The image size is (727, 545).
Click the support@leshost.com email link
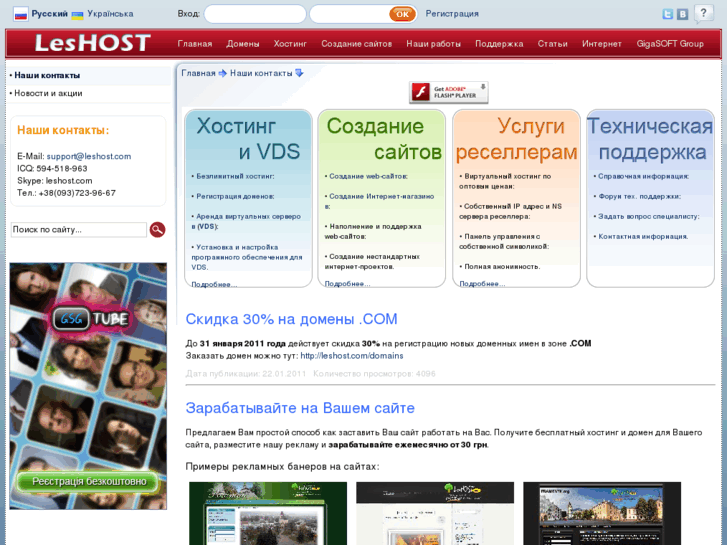point(89,156)
